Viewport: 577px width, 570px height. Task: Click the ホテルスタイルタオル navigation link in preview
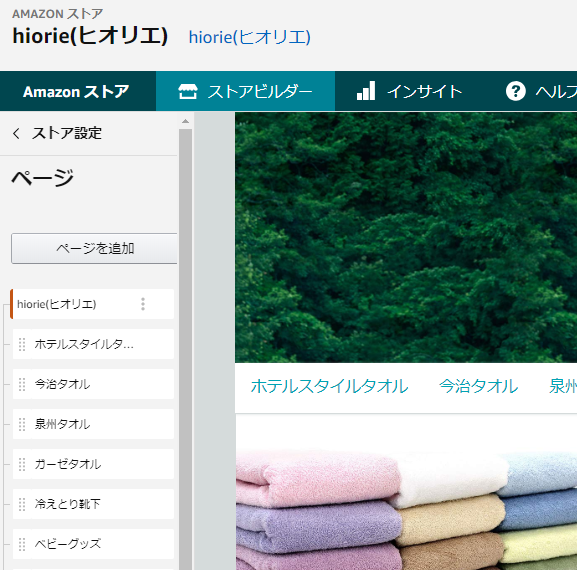click(x=329, y=386)
